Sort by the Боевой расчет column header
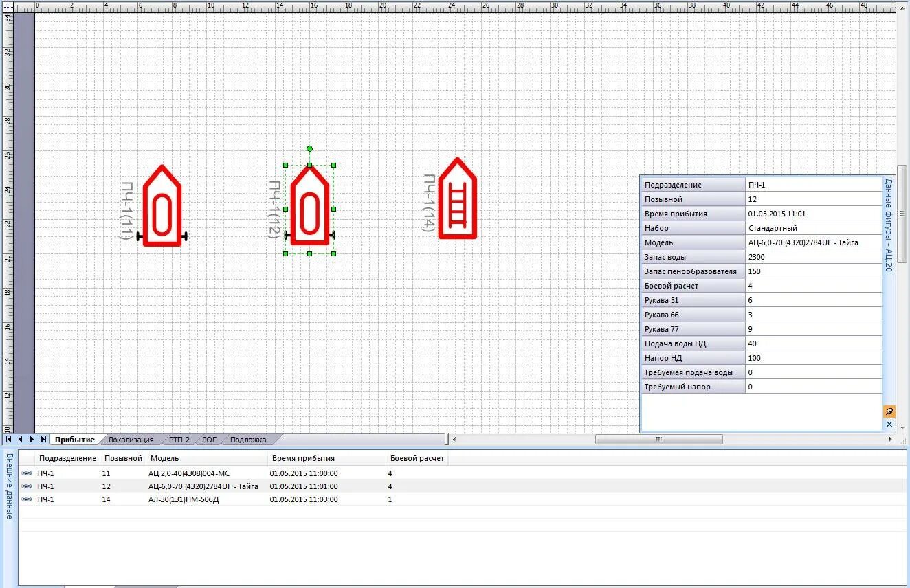The height and width of the screenshot is (588, 910). pos(417,458)
